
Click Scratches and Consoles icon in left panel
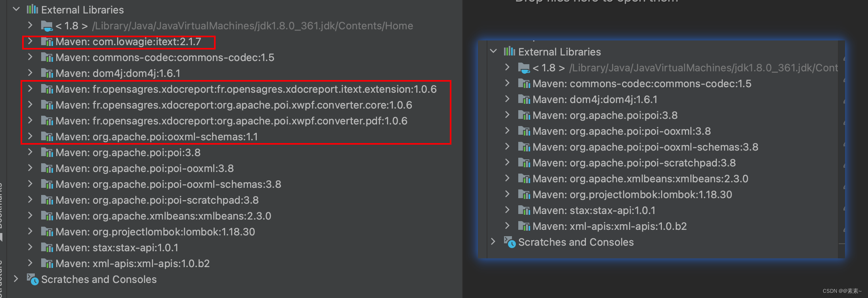coord(33,279)
